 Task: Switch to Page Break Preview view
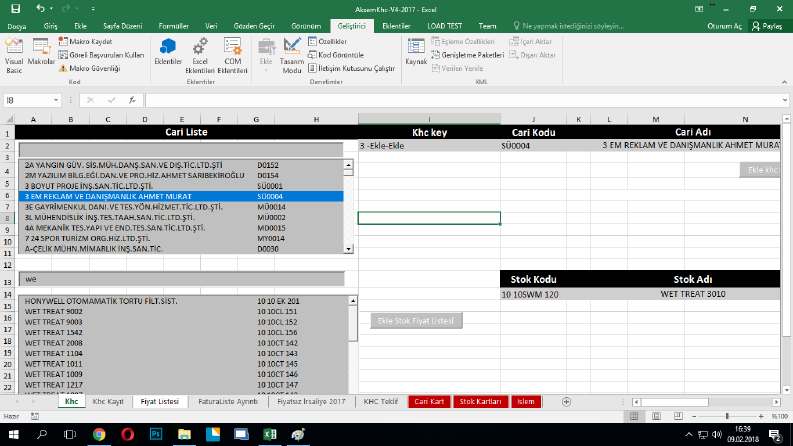point(678,416)
